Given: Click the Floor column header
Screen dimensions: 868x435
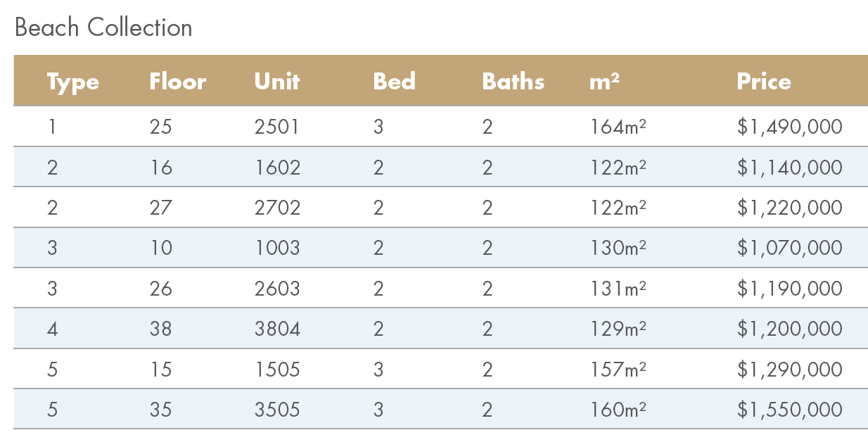Looking at the screenshot, I should [x=177, y=82].
